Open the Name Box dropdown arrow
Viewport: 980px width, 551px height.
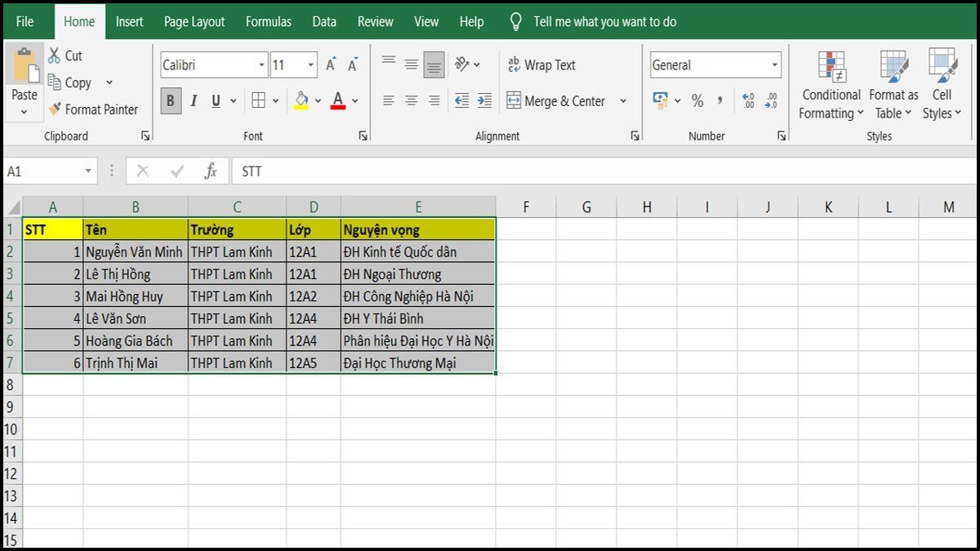(x=88, y=171)
